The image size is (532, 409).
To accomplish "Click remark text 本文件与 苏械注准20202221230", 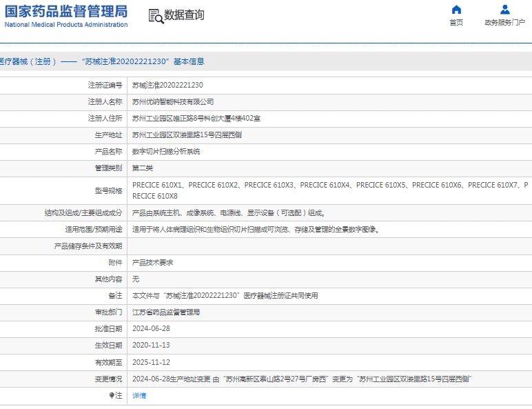I will (225, 295).
